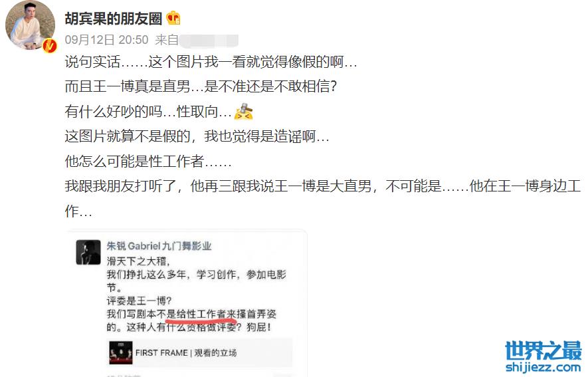Click the FIRST FRAME article thumbnail image
The image size is (588, 377).
coord(121,352)
